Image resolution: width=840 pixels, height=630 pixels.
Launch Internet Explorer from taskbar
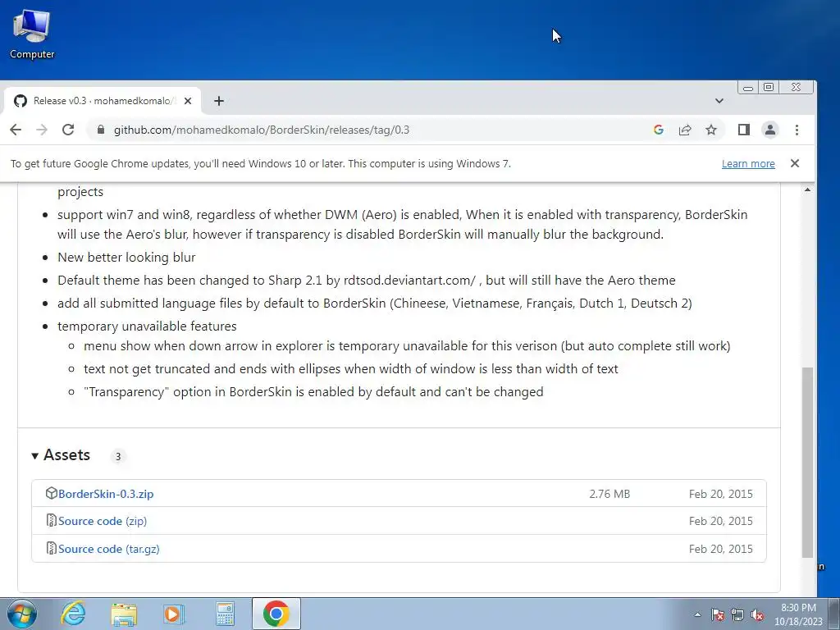pyautogui.click(x=72, y=614)
